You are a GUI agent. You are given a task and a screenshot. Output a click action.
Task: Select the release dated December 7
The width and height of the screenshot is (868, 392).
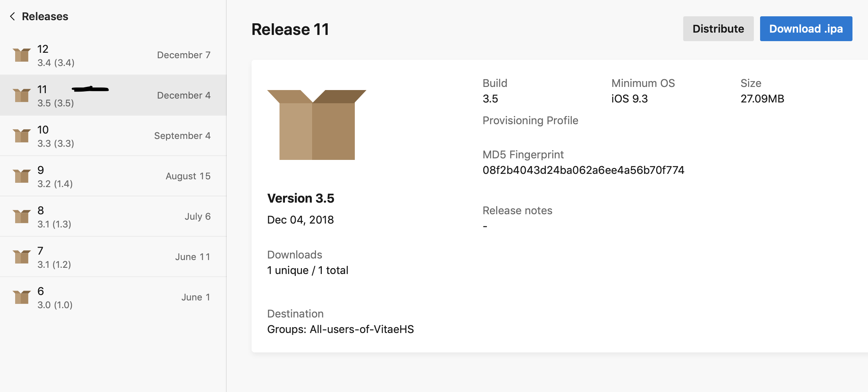[x=113, y=55]
